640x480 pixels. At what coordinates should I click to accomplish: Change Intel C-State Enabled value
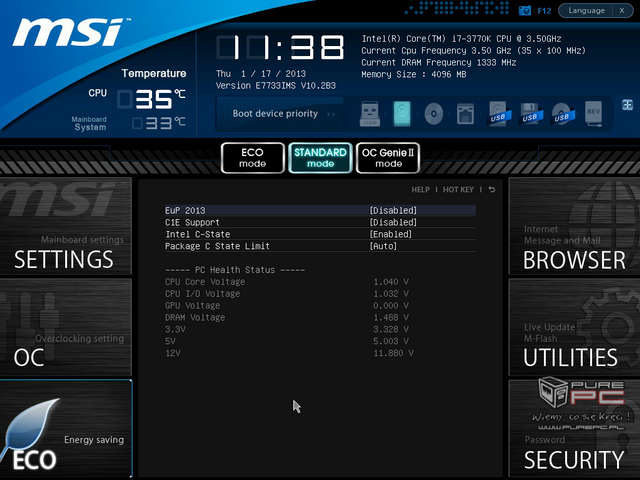click(391, 234)
